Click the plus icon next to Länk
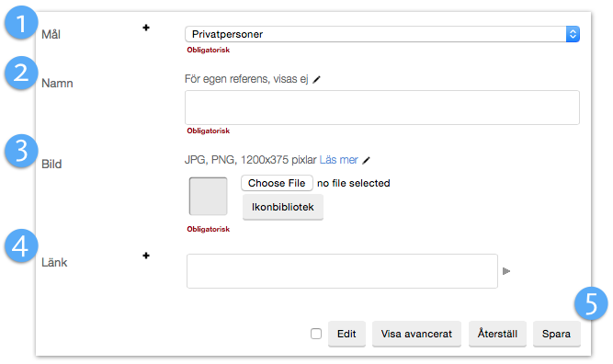Screen dimensions: 613x364 [x=146, y=256]
